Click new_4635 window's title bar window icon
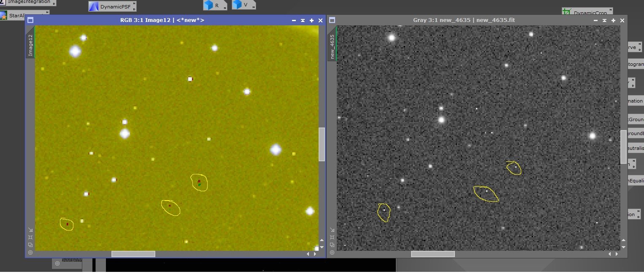This screenshot has width=644, height=274. click(x=332, y=20)
